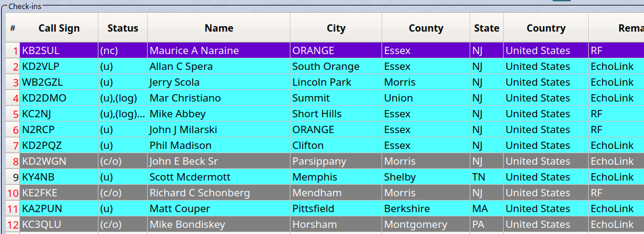Click the (c/o) status of KD2WGN

point(123,161)
